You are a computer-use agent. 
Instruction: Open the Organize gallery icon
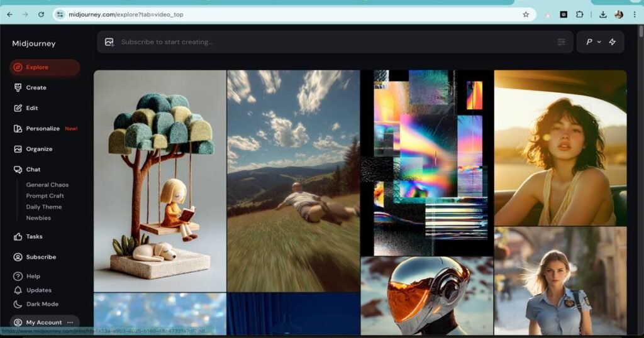coord(18,150)
